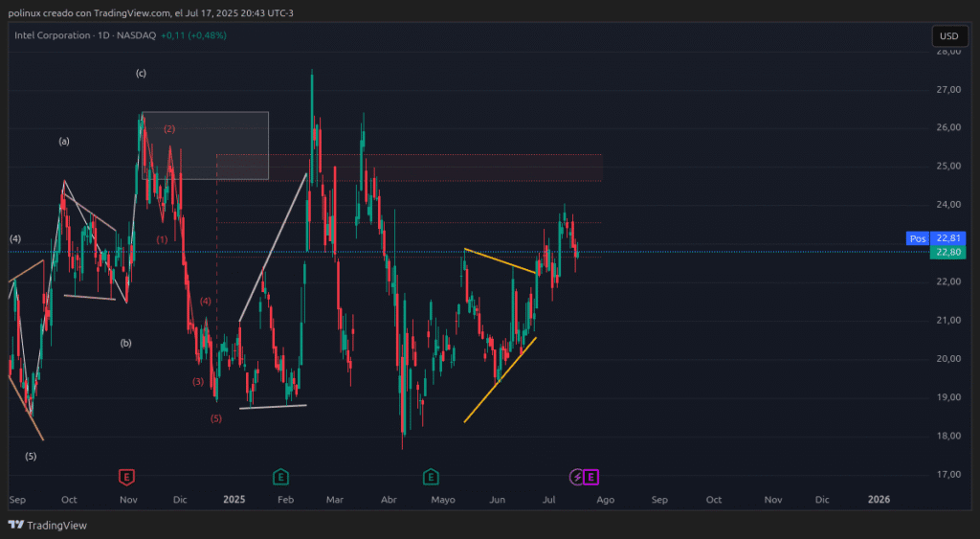Click the blue Pos position label
The height and width of the screenshot is (539, 980).
917,238
